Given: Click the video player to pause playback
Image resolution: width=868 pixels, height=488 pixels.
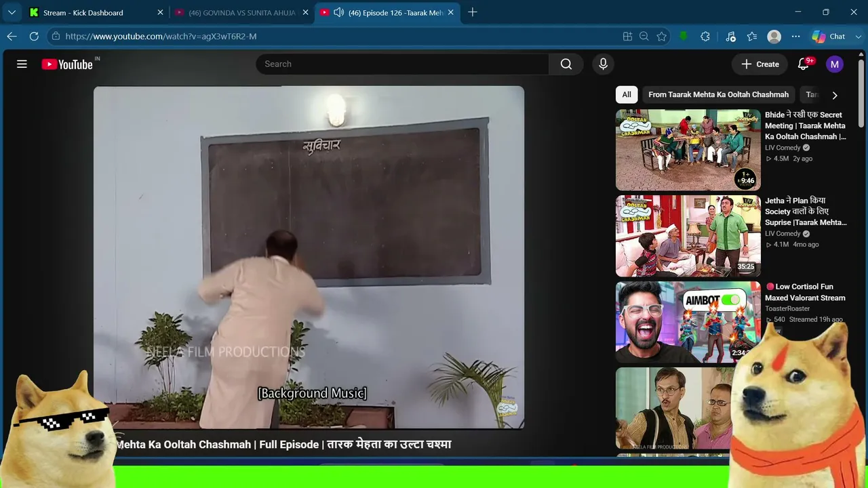Looking at the screenshot, I should [309, 257].
